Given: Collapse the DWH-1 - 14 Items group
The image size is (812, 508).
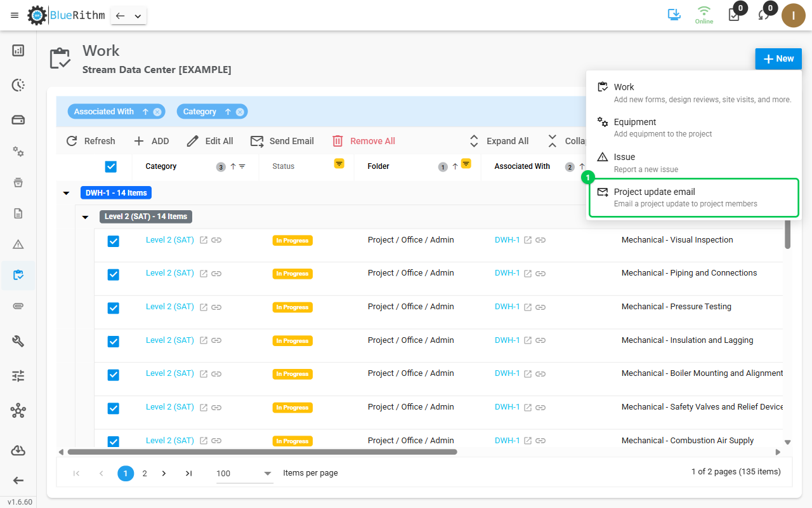Looking at the screenshot, I should [67, 193].
